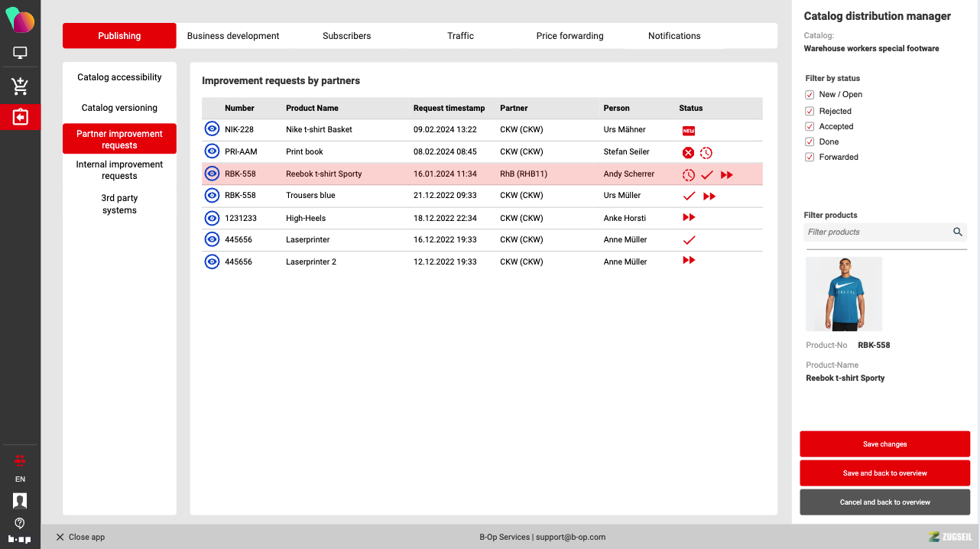The width and height of the screenshot is (980, 549).
Task: Click the Reebok t-shirt product thumbnail
Action: coord(844,294)
